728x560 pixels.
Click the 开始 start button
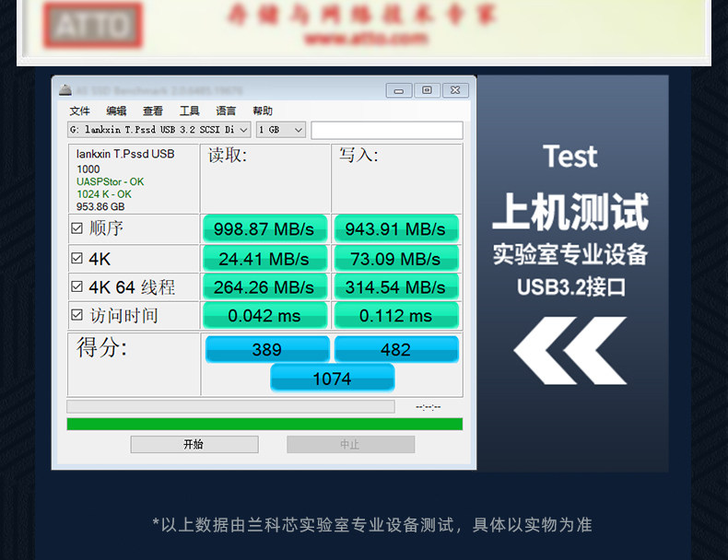point(194,445)
